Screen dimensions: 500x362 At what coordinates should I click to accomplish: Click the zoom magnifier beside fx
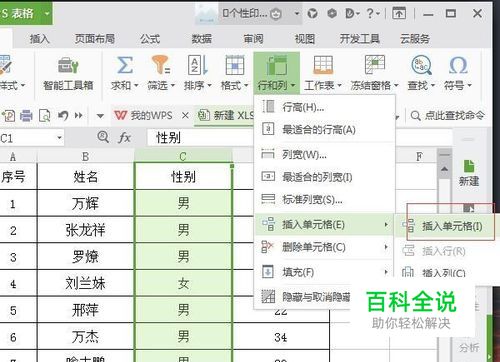point(103,137)
